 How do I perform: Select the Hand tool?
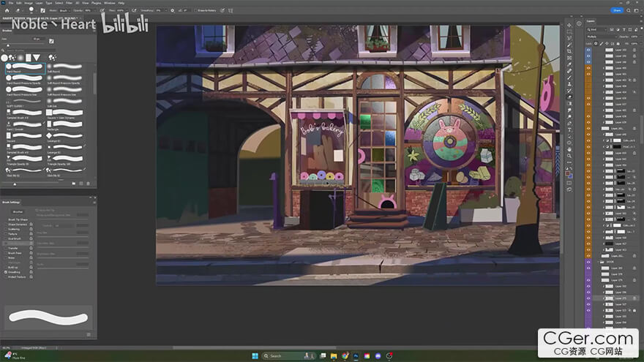(569, 149)
